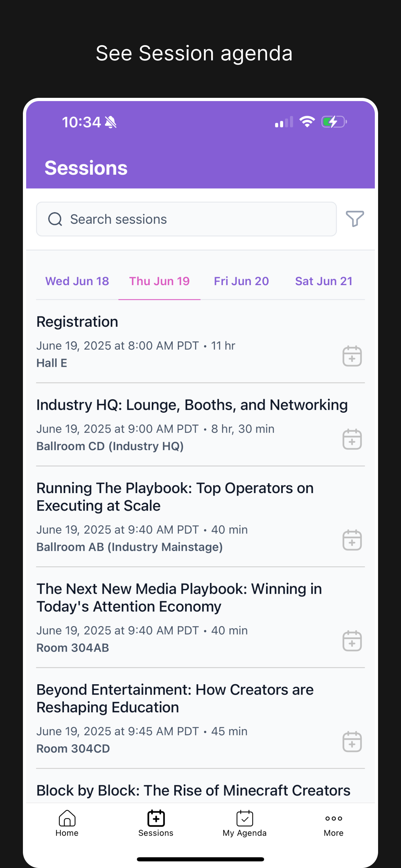The image size is (401, 868).
Task: Tap the battery charging indicator
Action: tap(334, 122)
